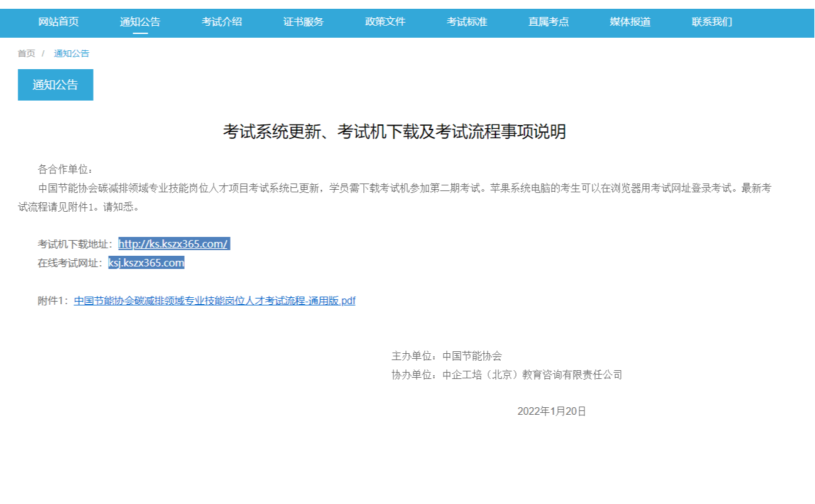Click the 协办单位 company line
This screenshot has height=504, width=815.
[507, 375]
